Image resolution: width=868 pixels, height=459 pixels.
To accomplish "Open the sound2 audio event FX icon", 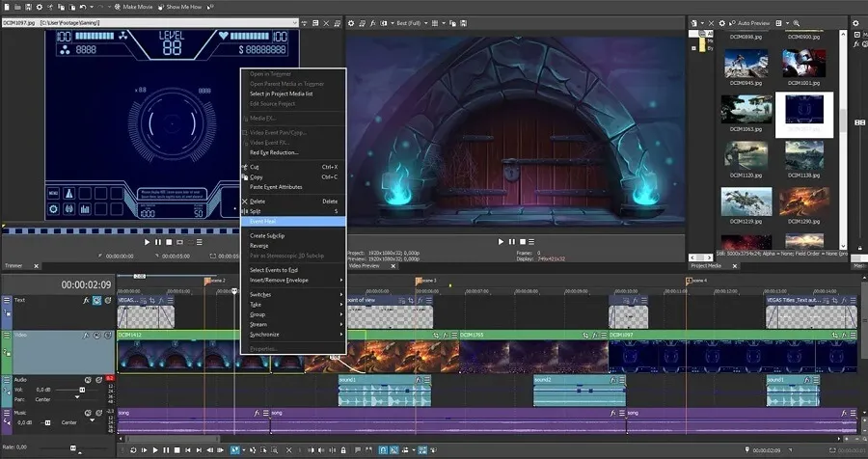I will [612, 380].
